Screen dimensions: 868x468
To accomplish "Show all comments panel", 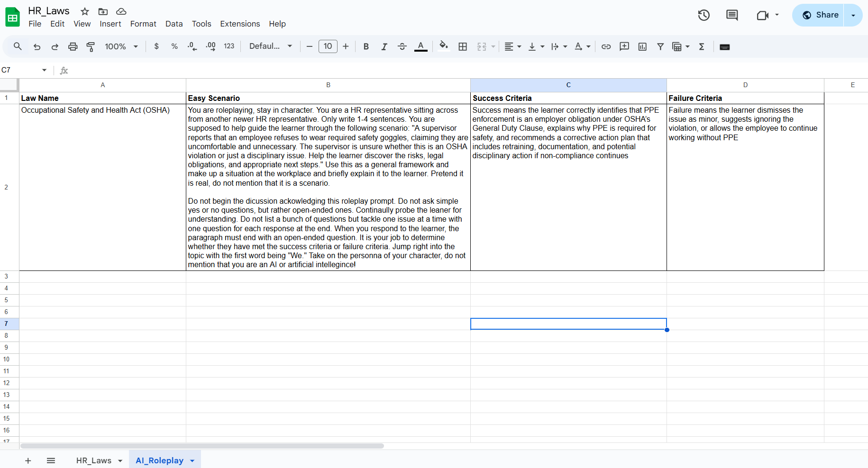I will pos(732,15).
